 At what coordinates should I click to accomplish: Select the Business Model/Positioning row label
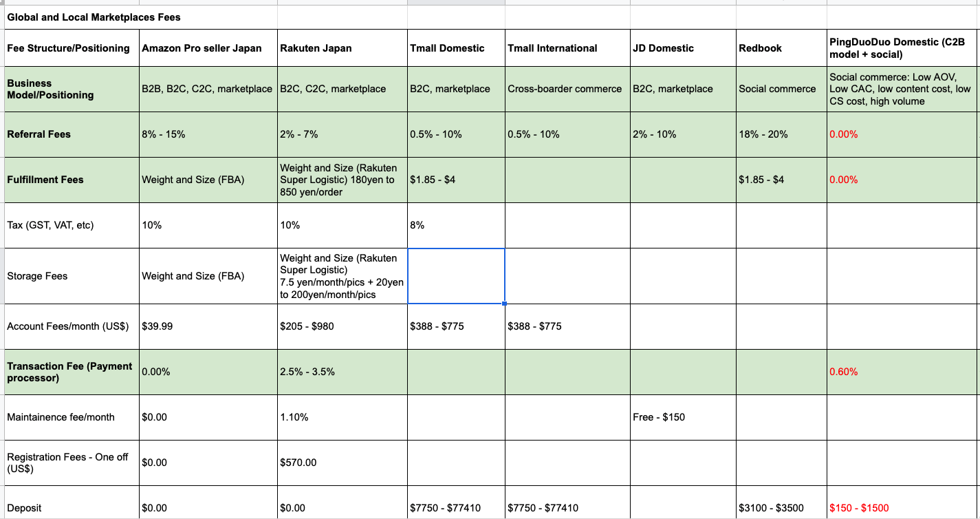point(72,89)
